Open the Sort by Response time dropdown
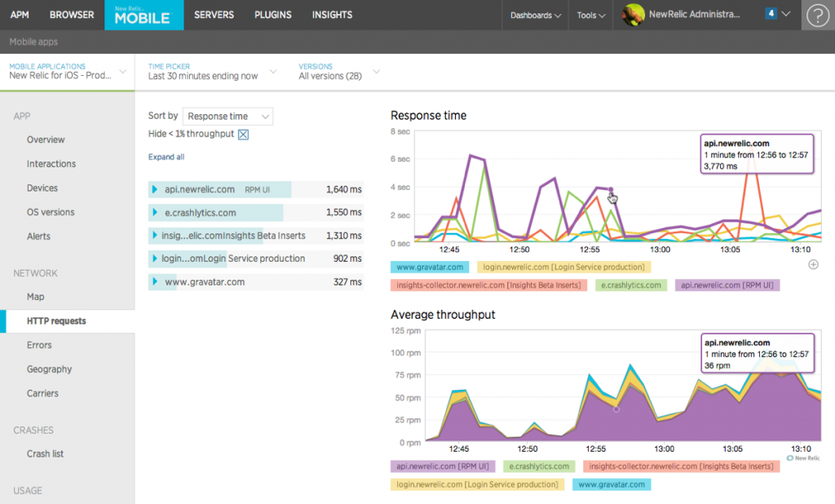The image size is (835, 504). coord(228,116)
